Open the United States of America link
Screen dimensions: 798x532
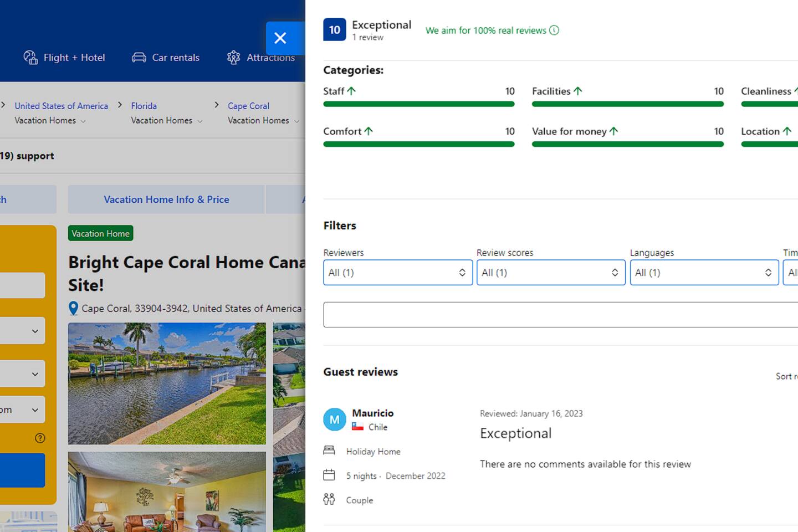61,106
